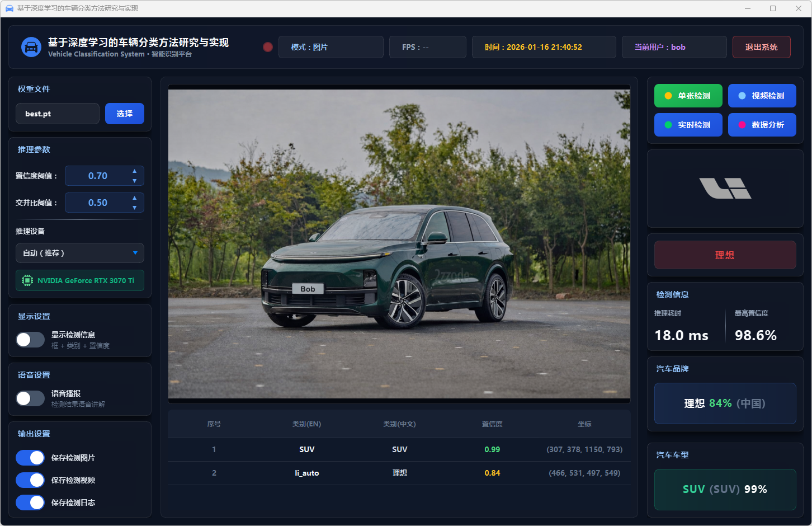812x526 pixels.
Task: Click the GPU chip icon
Action: tap(27, 280)
